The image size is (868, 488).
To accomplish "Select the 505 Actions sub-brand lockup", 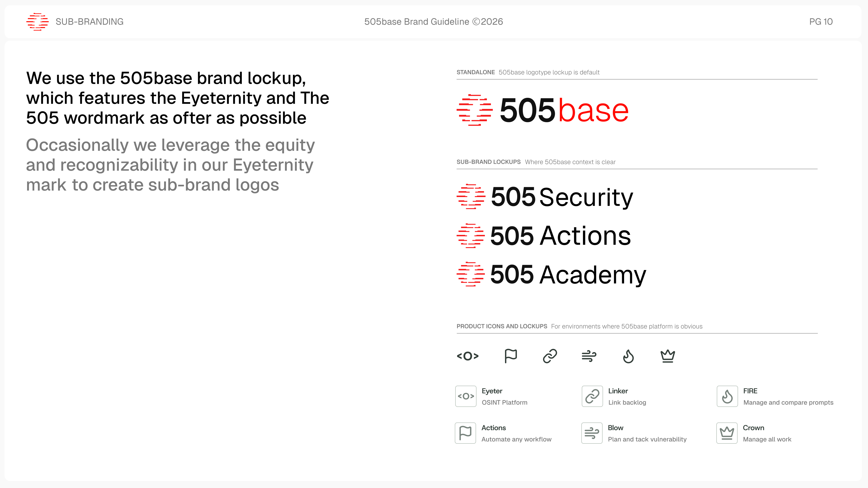I will 544,236.
